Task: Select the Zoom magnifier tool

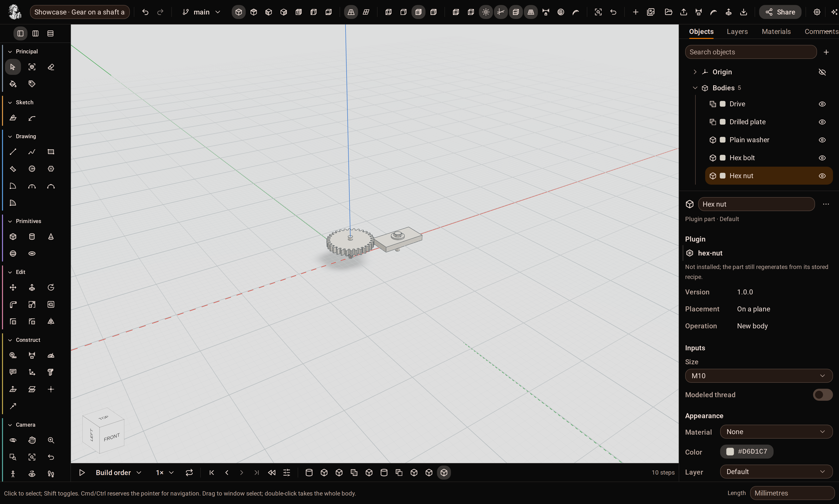Action: [51, 440]
